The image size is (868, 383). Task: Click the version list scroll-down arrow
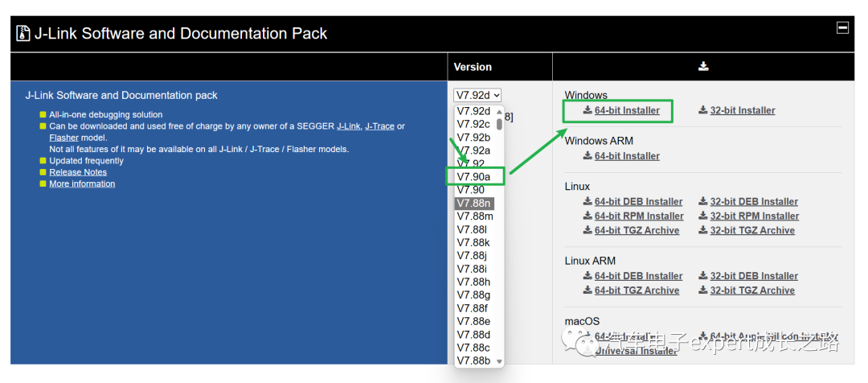[499, 361]
